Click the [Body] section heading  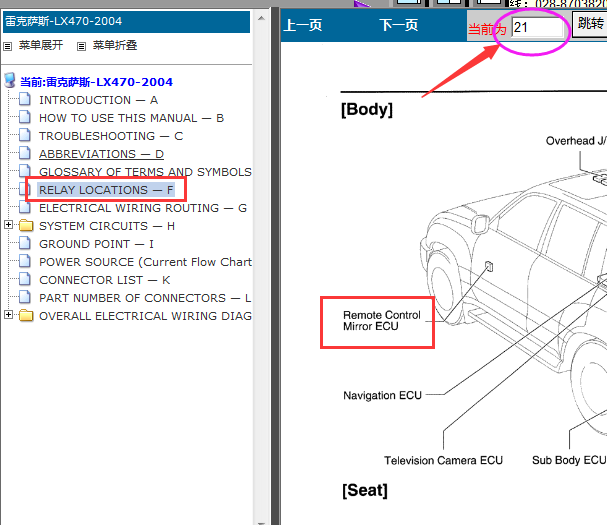click(x=367, y=110)
